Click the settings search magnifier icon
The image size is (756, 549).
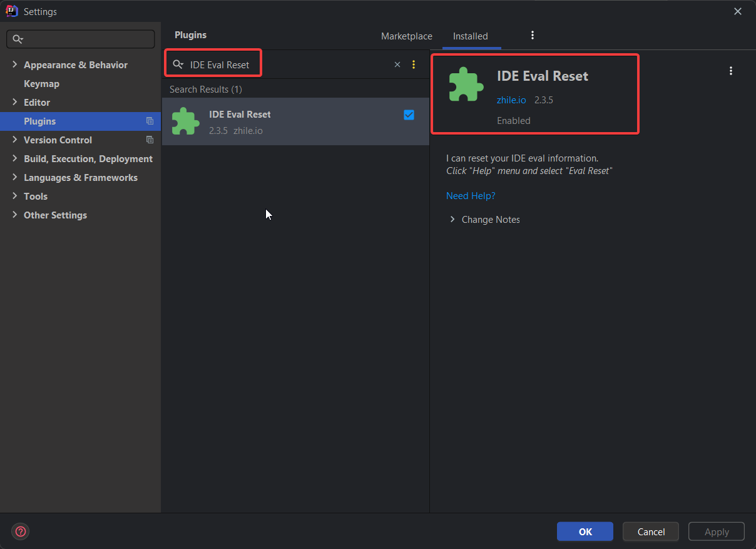18,39
